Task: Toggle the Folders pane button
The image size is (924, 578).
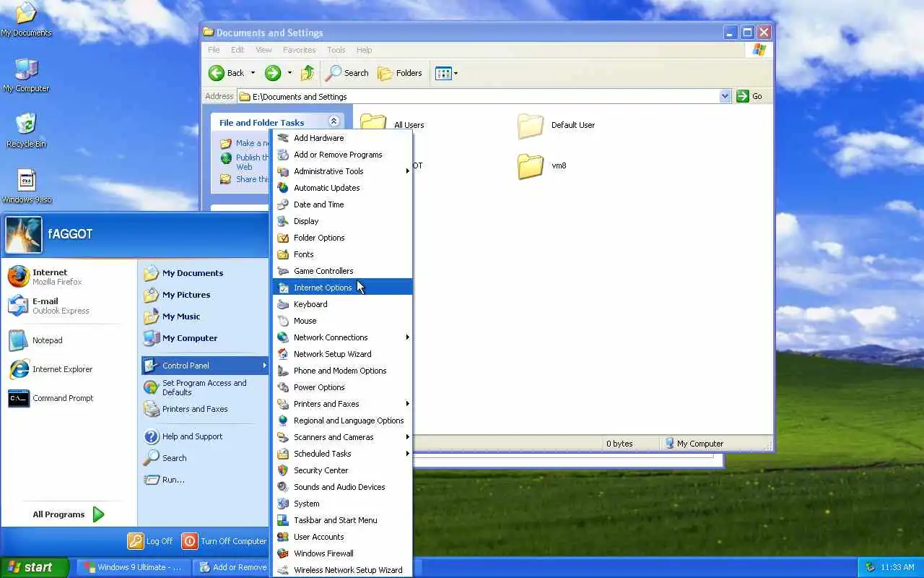Action: tap(400, 73)
